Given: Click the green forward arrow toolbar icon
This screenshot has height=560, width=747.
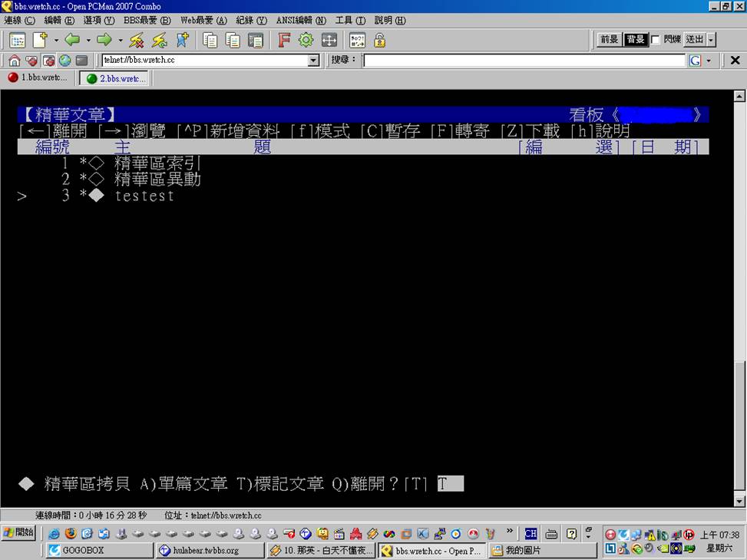Looking at the screenshot, I should pos(104,40).
